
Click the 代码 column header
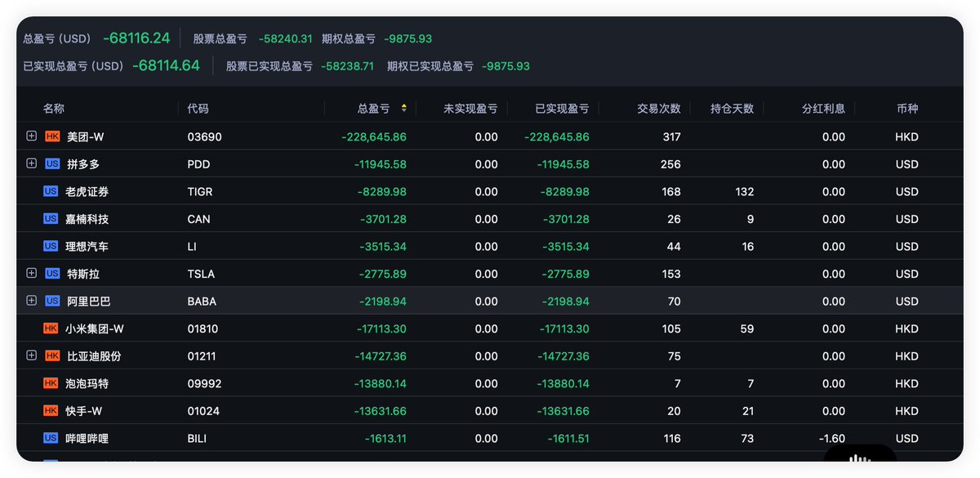[x=198, y=109]
